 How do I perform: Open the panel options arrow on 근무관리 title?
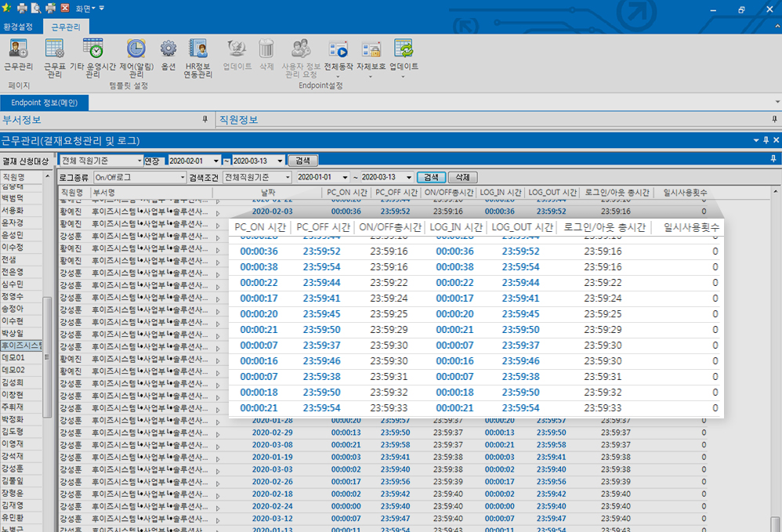(756, 140)
